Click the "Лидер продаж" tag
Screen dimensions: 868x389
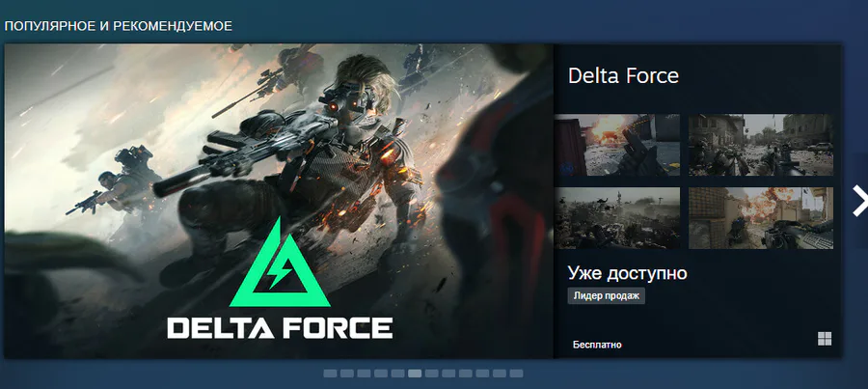(607, 296)
